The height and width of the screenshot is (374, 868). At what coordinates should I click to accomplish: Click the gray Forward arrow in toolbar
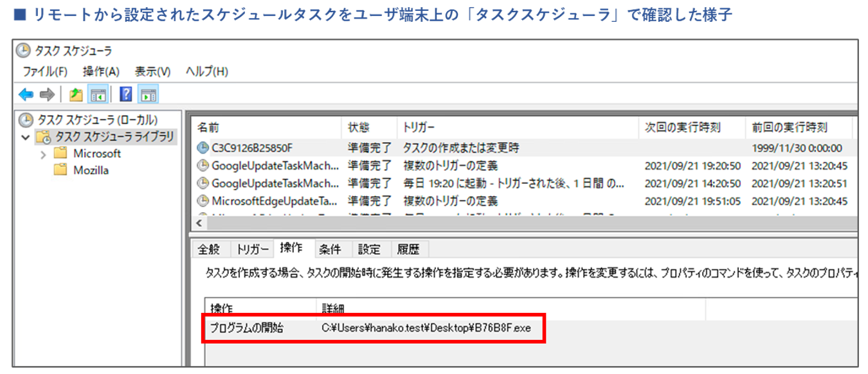pos(46,95)
